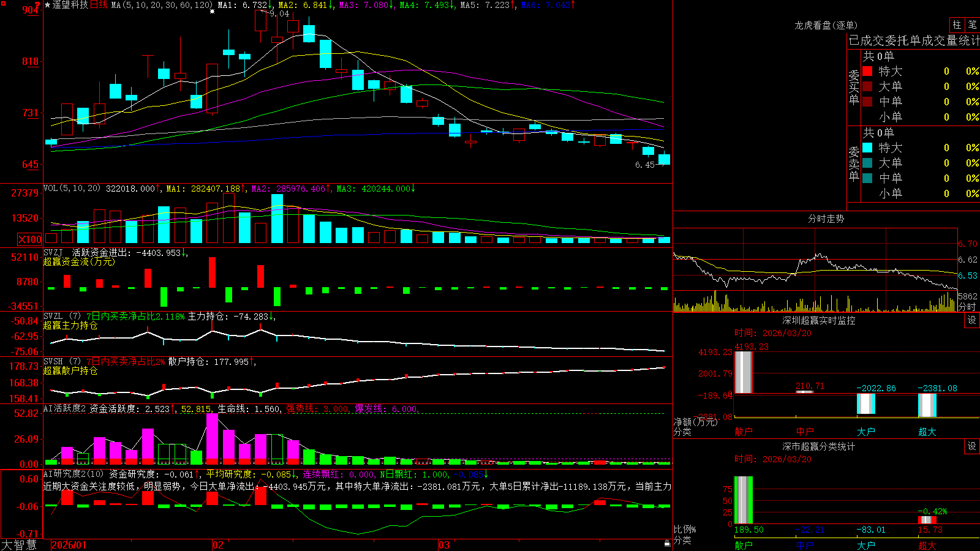Screen dimensions: 980x551
Task: Open the 日线 period selector
Action: 99,5
